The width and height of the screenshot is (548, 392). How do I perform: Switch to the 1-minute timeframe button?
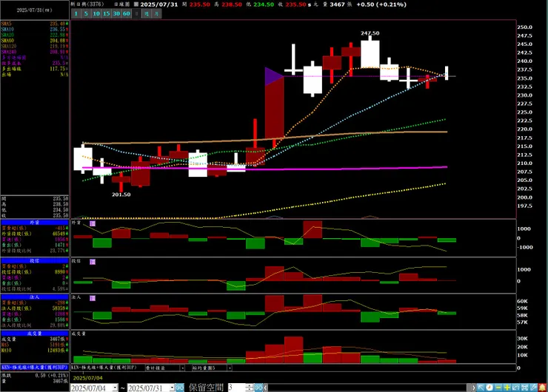(x=76, y=13)
